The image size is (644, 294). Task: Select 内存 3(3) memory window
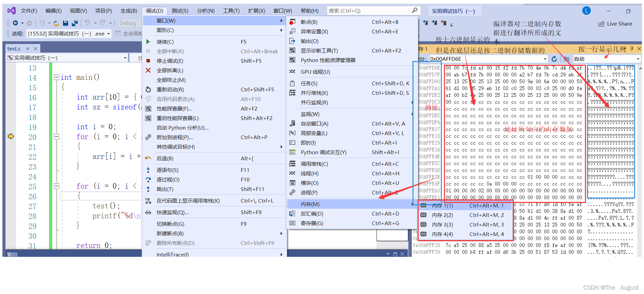pyautogui.click(x=466, y=225)
